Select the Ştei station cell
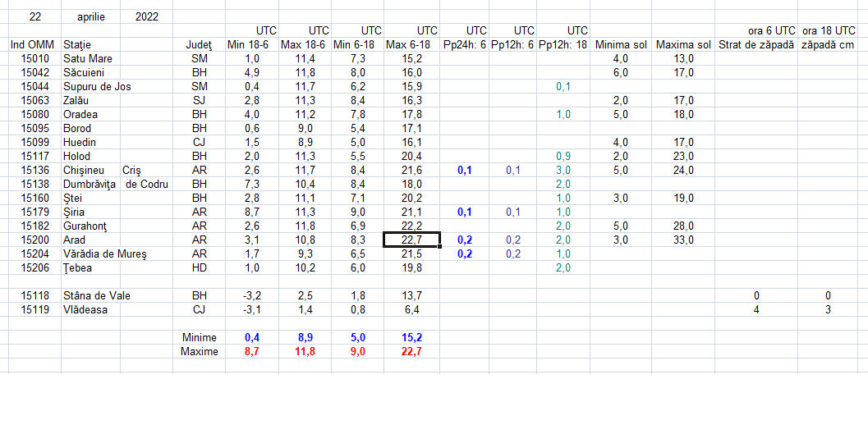Viewport: 868px width, 443px height. click(x=91, y=198)
